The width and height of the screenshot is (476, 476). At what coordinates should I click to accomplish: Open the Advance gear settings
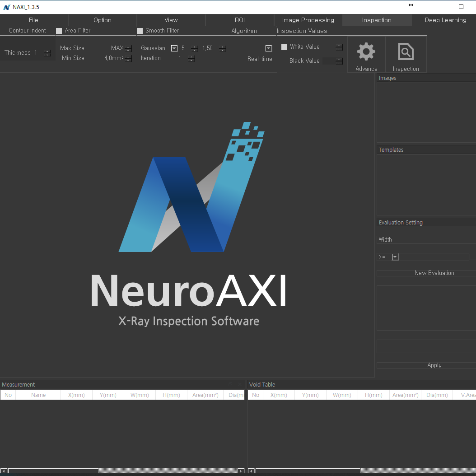[366, 55]
